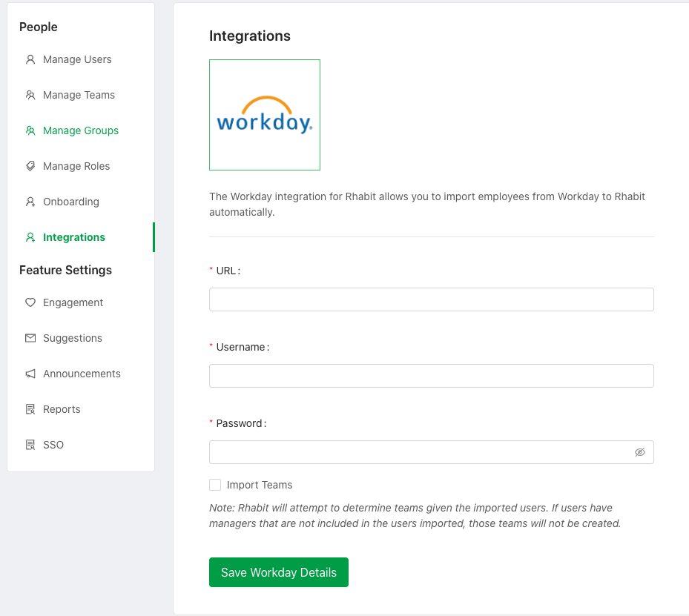Go to Manage Teams page
This screenshot has height=616, width=689.
[x=79, y=95]
